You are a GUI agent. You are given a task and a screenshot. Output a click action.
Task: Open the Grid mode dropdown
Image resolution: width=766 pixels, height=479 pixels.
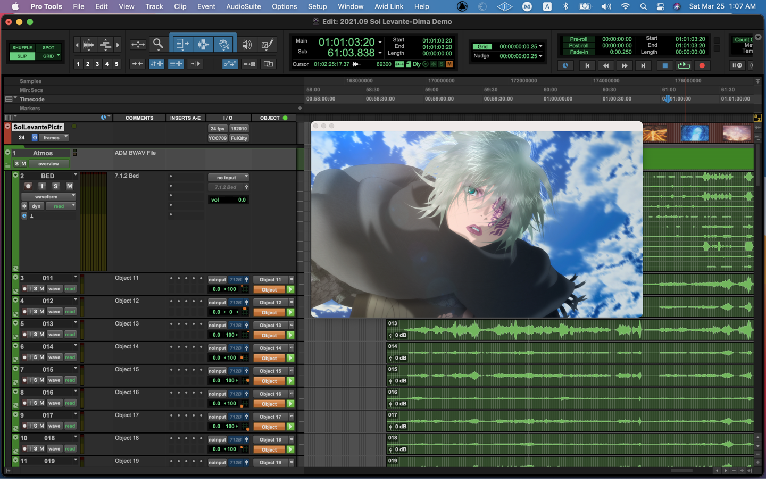[x=49, y=56]
